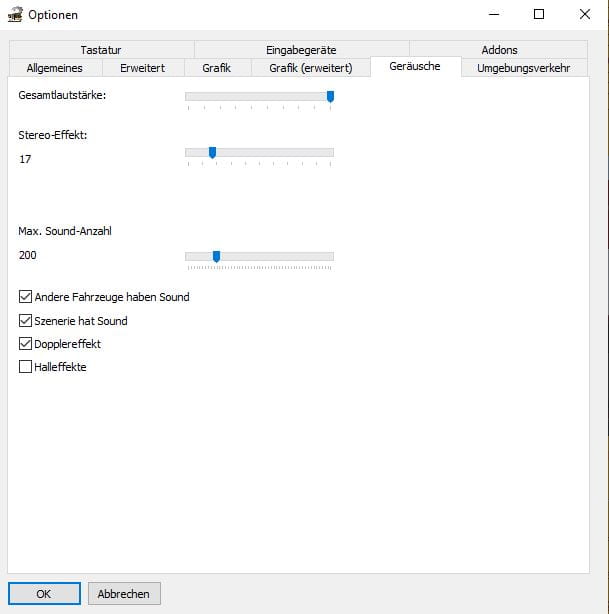Maximize the Optionen window
This screenshot has height=614, width=609.
[538, 14]
